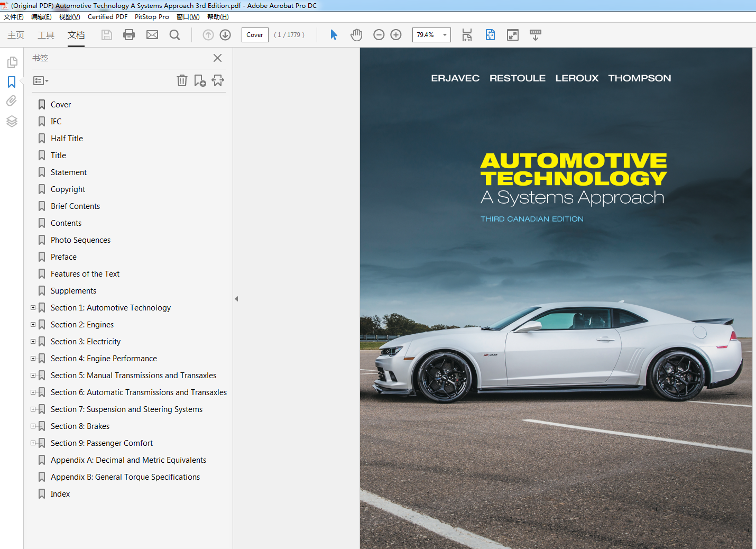This screenshot has height=549, width=756.
Task: Open the Layers panel icon
Action: coord(12,121)
